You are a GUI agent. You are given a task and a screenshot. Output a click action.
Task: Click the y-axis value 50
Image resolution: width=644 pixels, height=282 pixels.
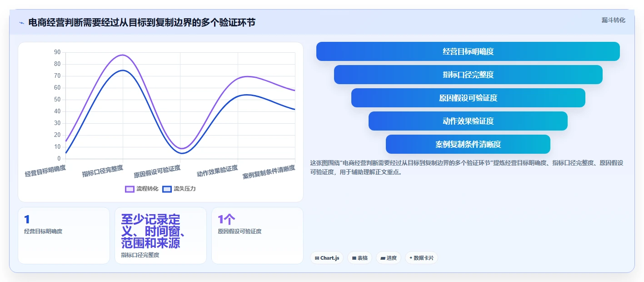(x=57, y=100)
